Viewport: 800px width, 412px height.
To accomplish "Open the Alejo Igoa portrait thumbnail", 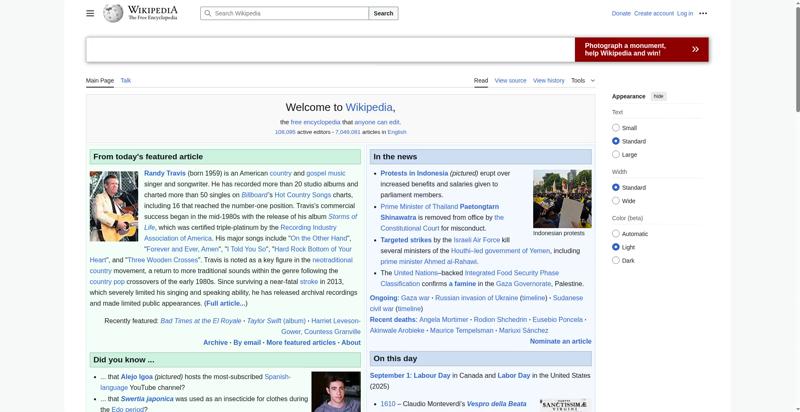I will (x=336, y=392).
